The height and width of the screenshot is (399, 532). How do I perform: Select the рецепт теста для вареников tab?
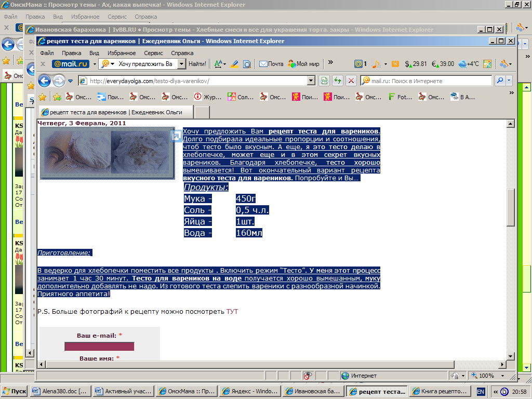click(116, 112)
